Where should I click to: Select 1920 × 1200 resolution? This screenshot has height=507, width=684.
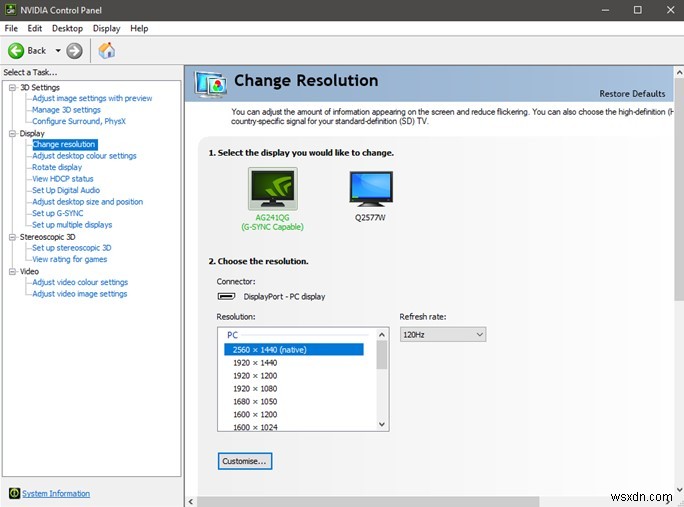pos(255,376)
